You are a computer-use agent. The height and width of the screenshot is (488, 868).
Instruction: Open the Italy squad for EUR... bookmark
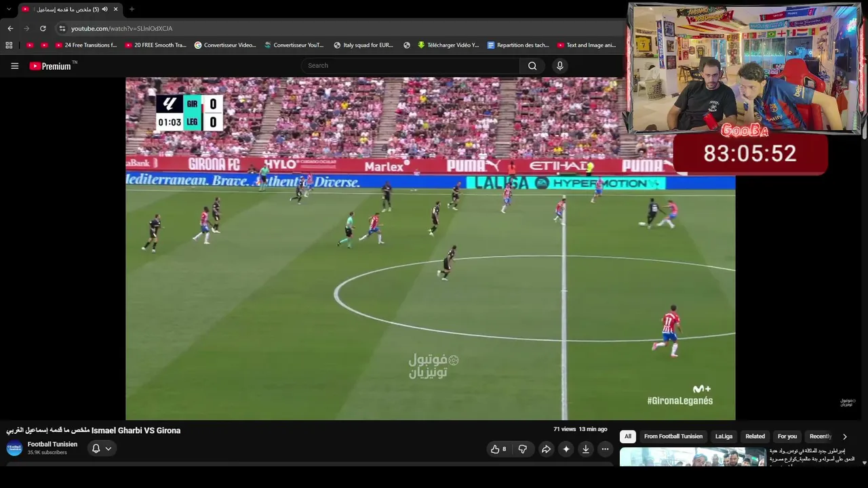point(363,45)
